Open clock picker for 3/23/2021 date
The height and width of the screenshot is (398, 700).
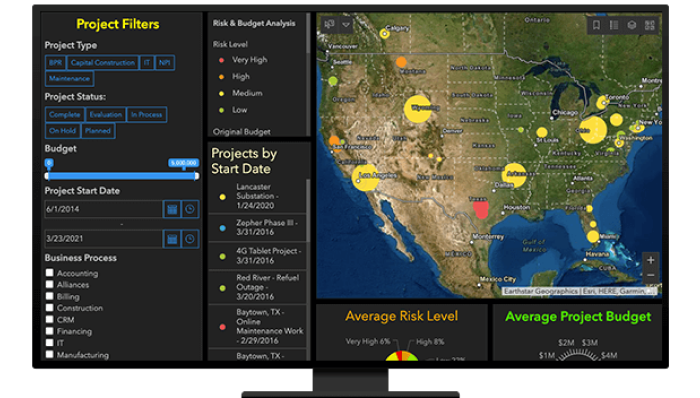190,239
